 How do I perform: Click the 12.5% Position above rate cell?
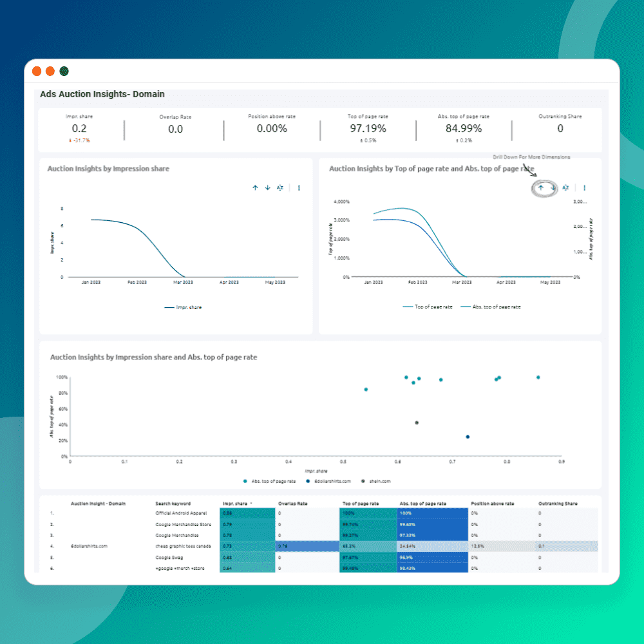point(502,546)
